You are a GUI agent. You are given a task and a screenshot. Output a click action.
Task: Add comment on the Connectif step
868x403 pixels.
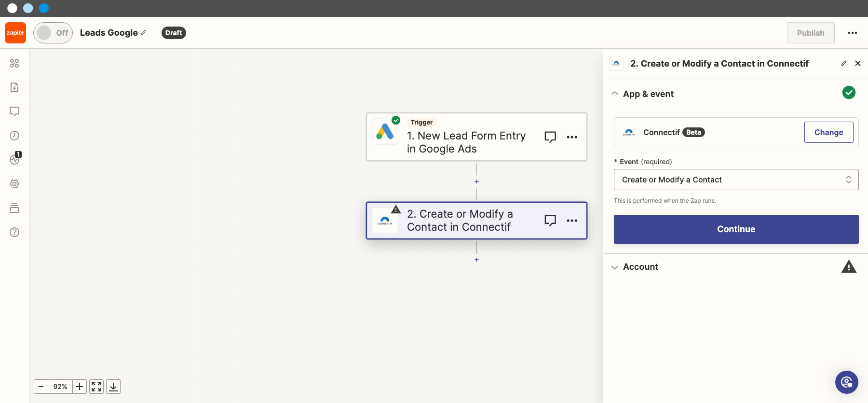tap(550, 221)
